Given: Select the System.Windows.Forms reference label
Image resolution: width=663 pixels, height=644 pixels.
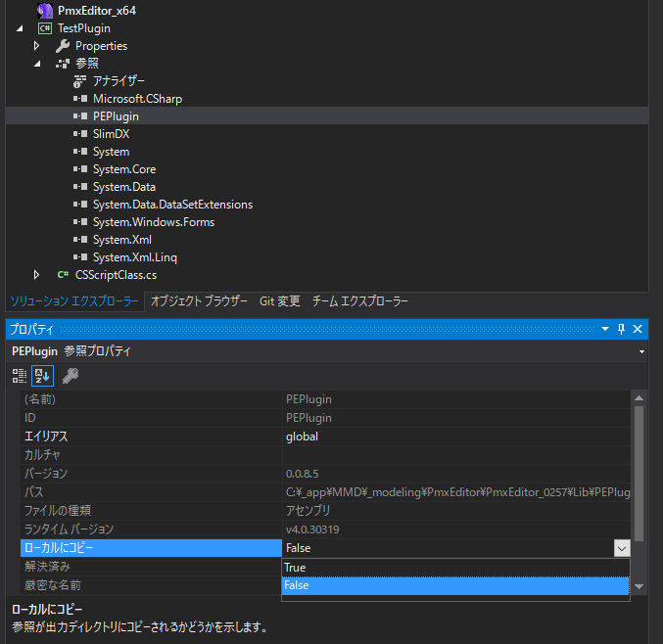Looking at the screenshot, I should 154,222.
